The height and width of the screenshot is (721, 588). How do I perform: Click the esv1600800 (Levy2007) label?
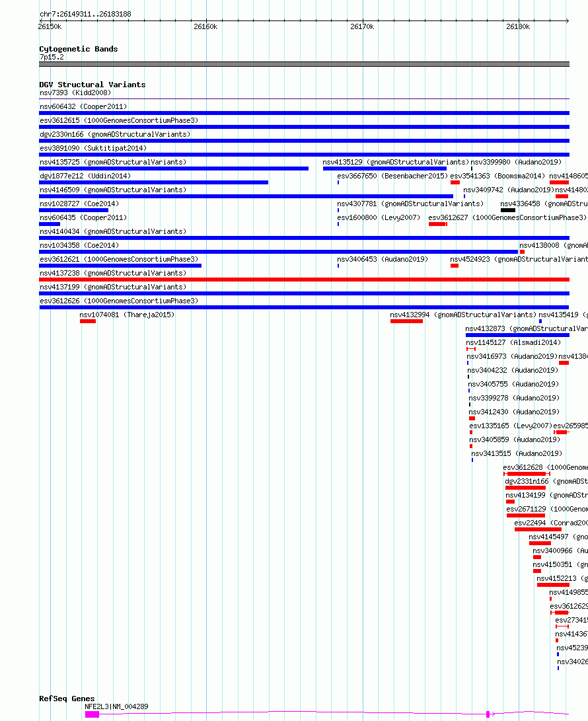pos(379,217)
